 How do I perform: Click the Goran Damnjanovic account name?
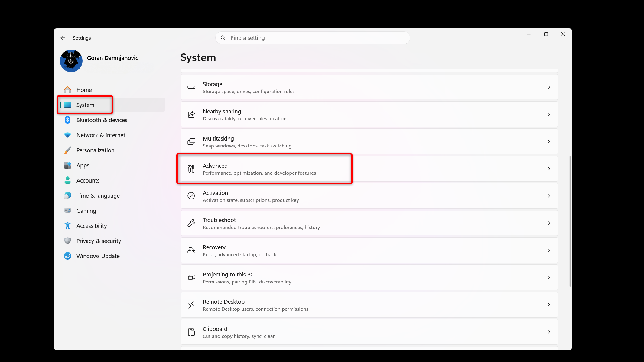coord(112,58)
